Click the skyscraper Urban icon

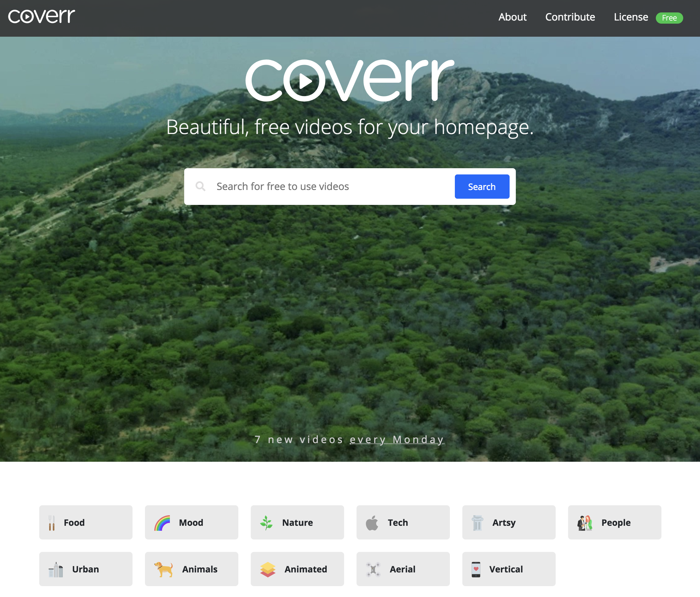point(56,570)
